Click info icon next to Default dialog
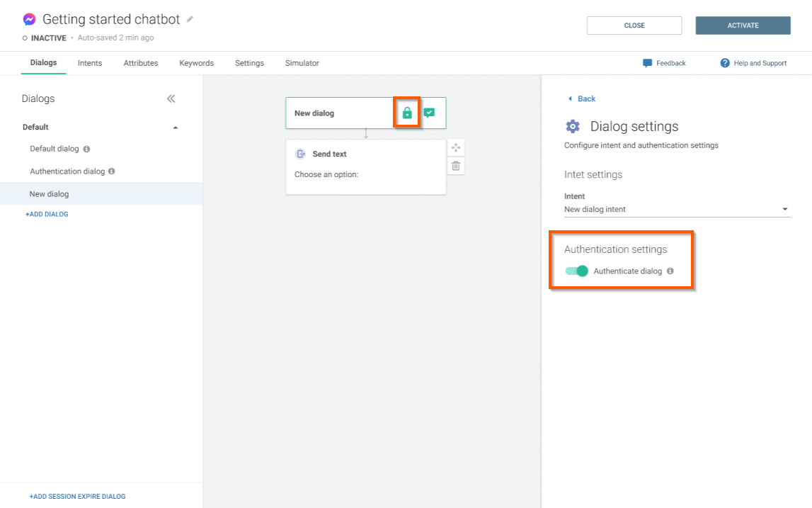The width and height of the screenshot is (812, 508). 86,149
